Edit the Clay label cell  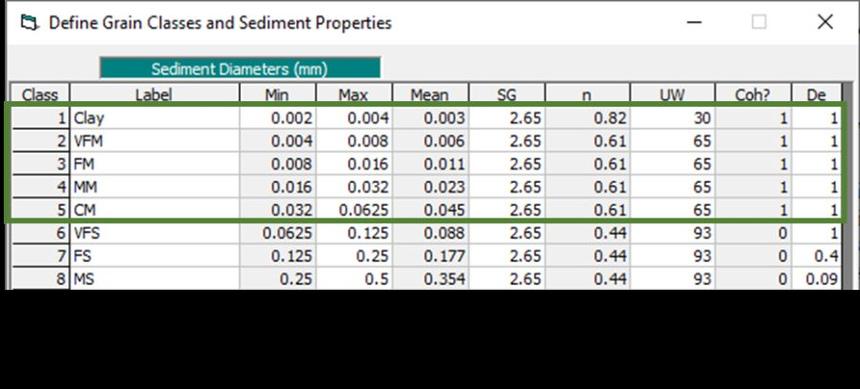[155, 118]
